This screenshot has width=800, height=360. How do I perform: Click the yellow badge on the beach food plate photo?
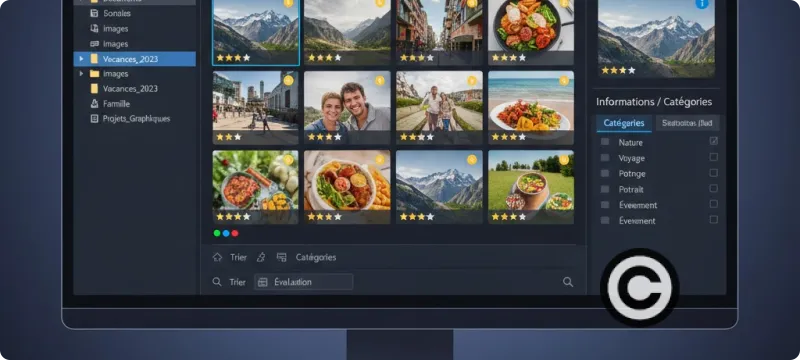click(564, 81)
